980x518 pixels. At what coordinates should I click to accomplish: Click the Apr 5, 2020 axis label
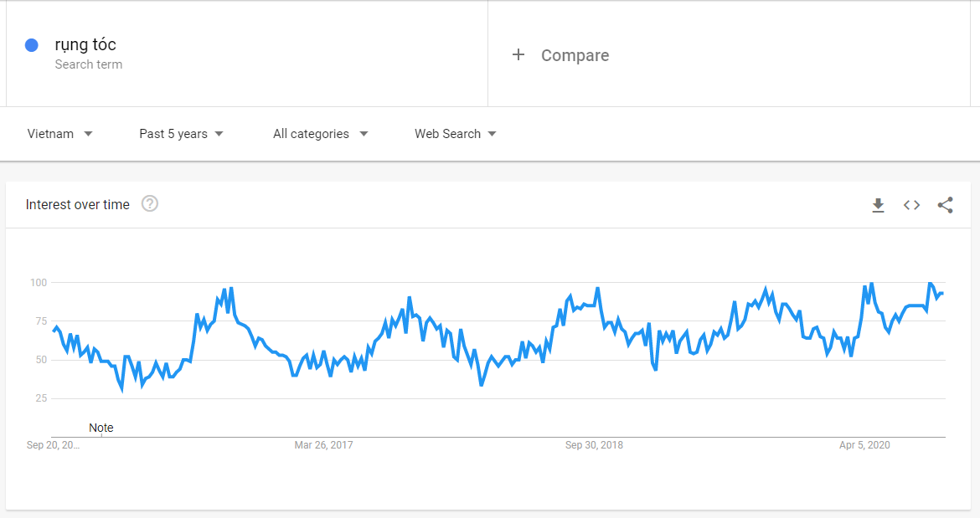[864, 445]
